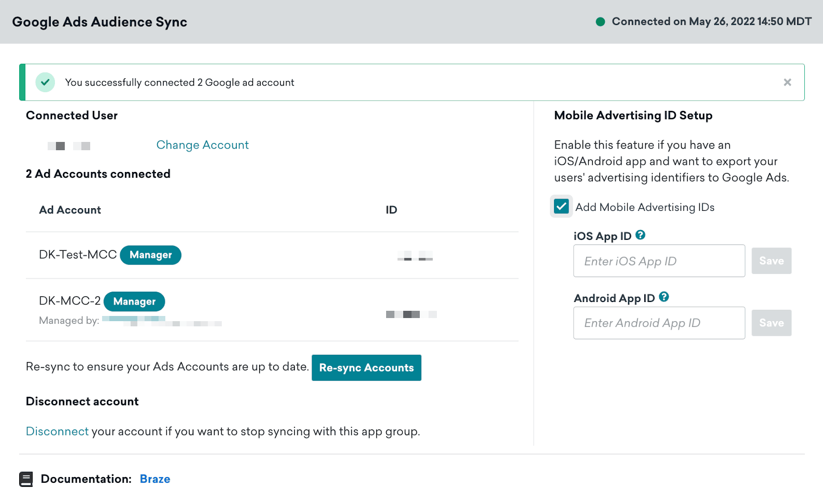Save the iOS App ID

pos(771,261)
